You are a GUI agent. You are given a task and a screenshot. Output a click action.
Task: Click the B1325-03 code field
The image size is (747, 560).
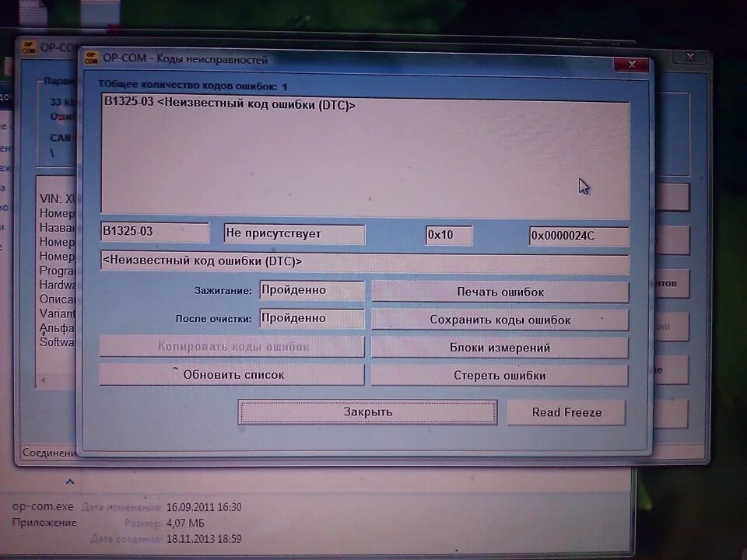(155, 232)
